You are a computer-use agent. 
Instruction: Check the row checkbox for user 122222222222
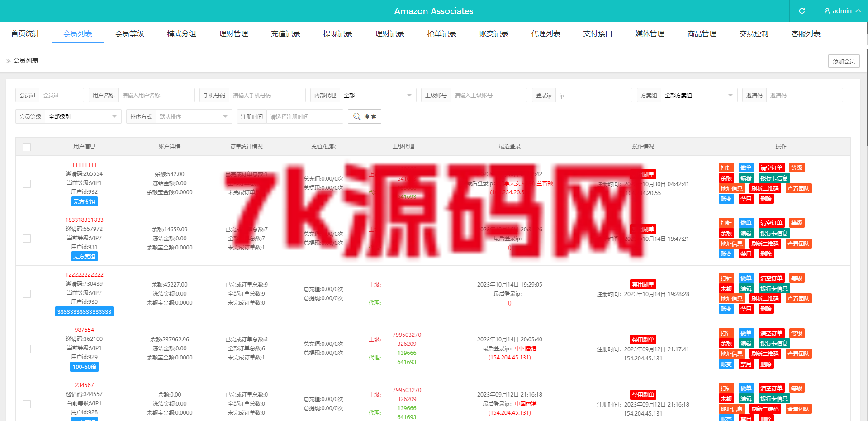[27, 294]
